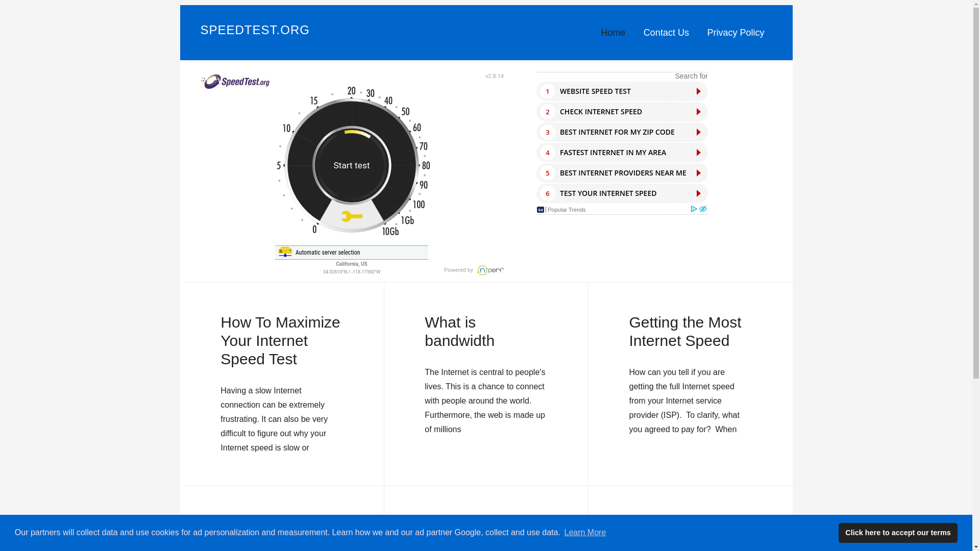Select TEST YOUR INTERNET SPEED ad result
Screen dimensions: 980x551
pyautogui.click(x=622, y=193)
